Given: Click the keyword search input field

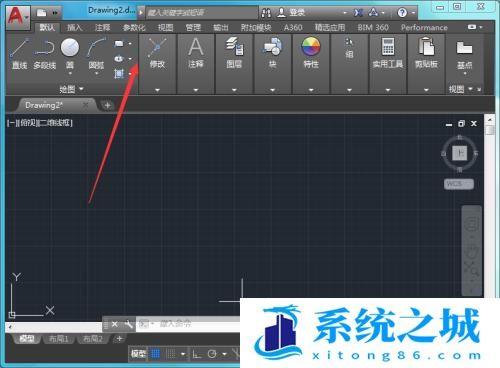Looking at the screenshot, I should click(202, 13).
